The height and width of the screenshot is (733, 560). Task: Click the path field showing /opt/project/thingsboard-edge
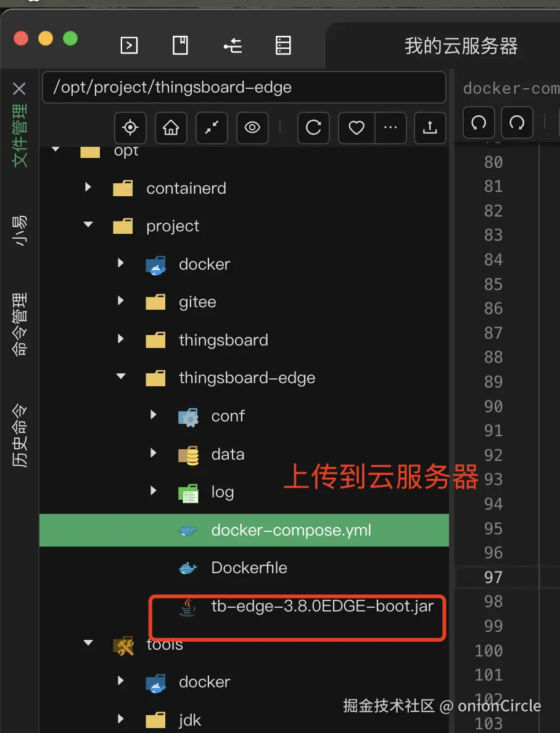244,88
